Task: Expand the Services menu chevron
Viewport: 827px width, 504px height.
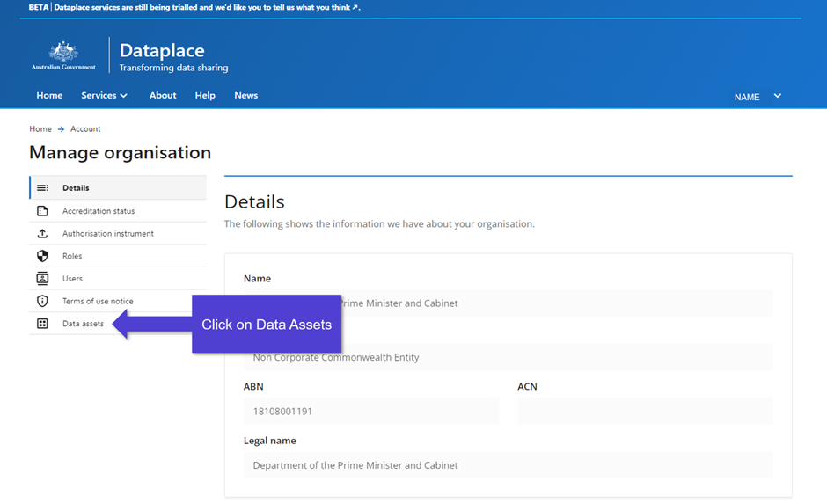Action: (124, 96)
